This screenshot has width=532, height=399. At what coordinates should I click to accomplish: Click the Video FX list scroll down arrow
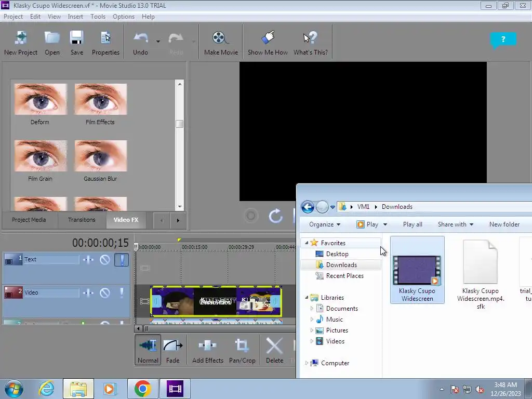[179, 206]
